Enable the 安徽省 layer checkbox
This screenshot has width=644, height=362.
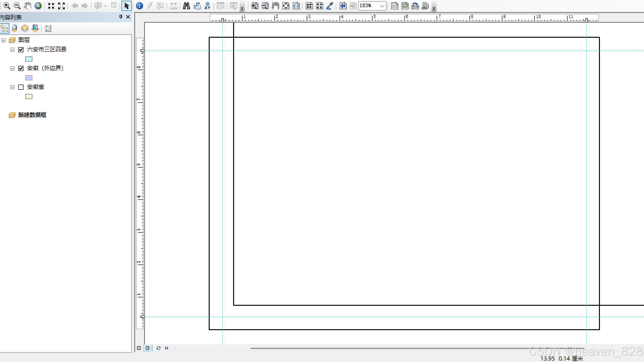tap(21, 87)
